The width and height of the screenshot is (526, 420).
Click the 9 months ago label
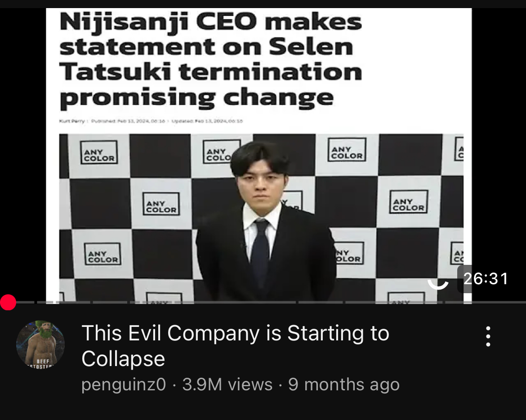[x=344, y=384]
